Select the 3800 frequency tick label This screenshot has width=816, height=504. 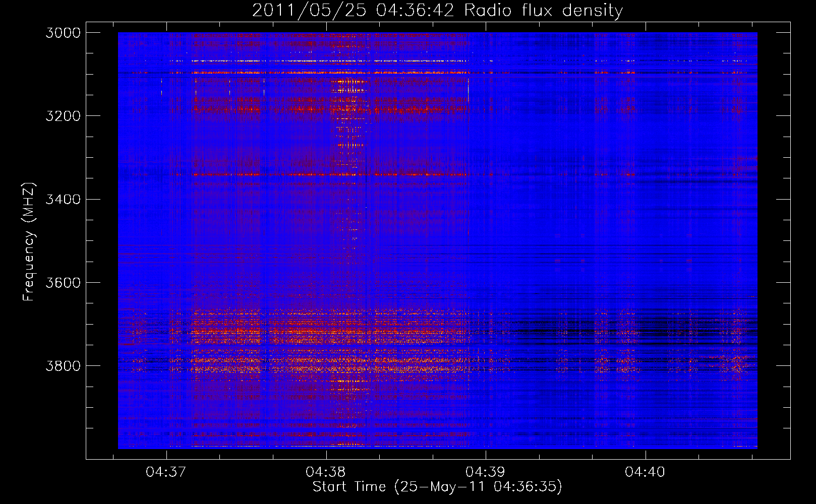tap(63, 366)
